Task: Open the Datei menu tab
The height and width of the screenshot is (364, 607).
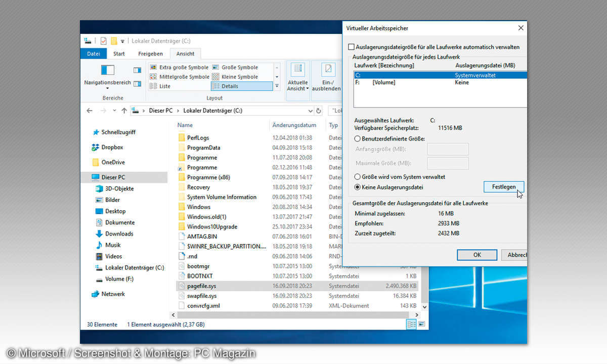Action: click(94, 54)
